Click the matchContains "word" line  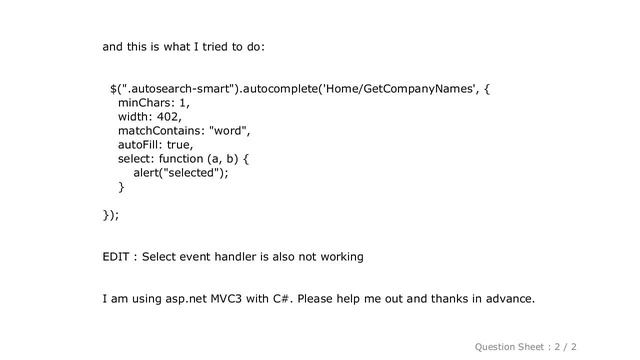184,131
